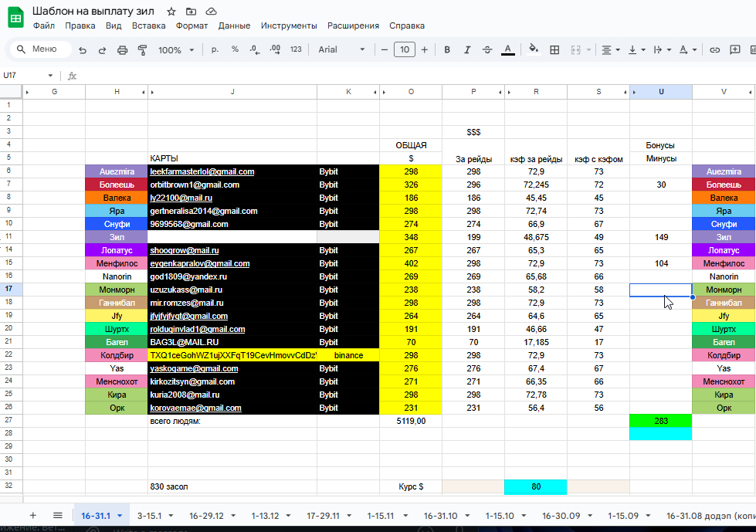Open link leekfarmasterlol@gmail.com

(202, 171)
